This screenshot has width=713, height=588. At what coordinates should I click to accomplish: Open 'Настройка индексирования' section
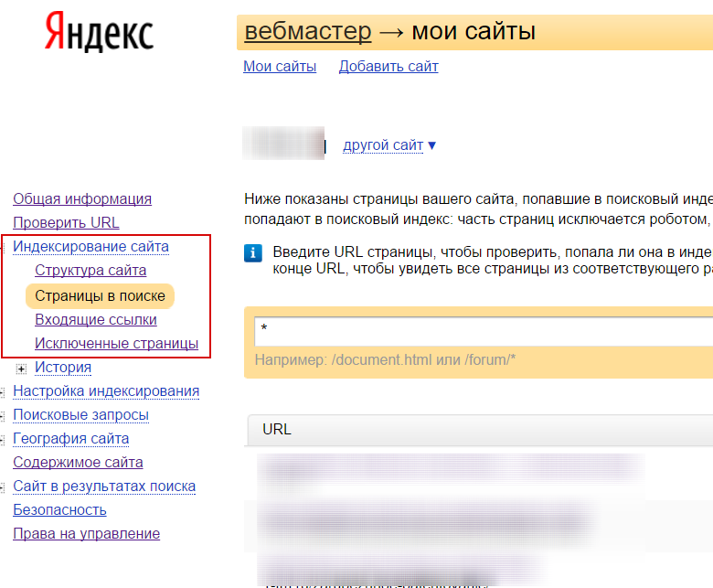pos(106,391)
